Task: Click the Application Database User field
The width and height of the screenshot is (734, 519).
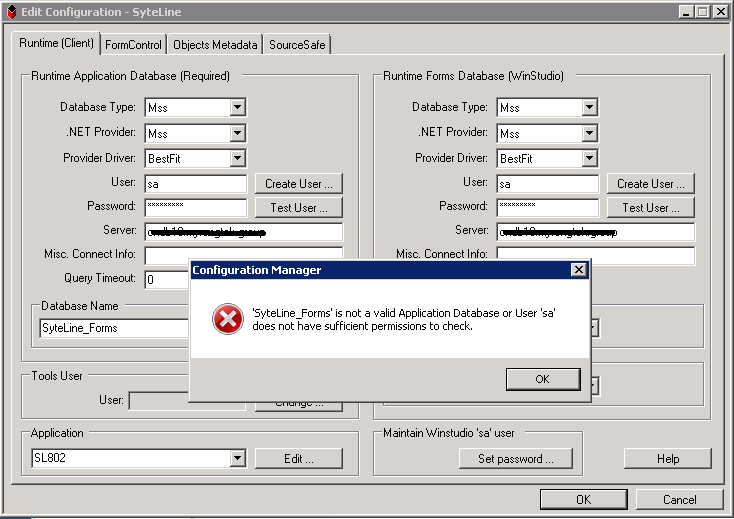Action: [196, 184]
